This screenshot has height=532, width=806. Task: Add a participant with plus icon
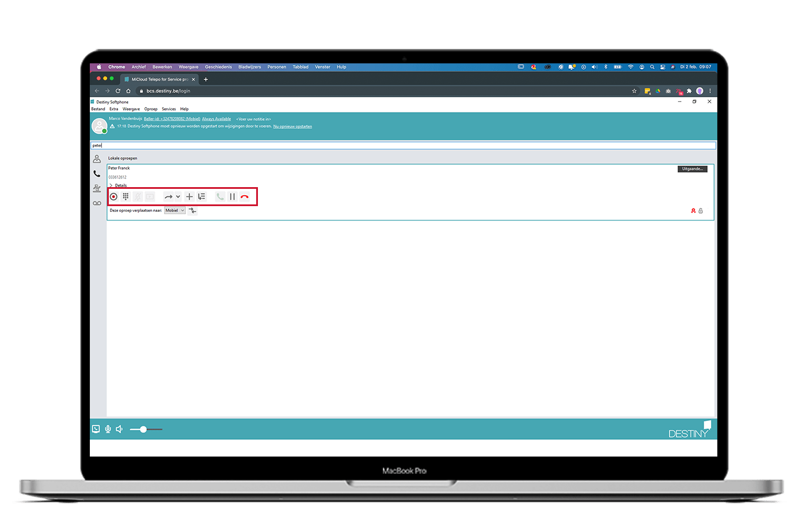pos(189,197)
